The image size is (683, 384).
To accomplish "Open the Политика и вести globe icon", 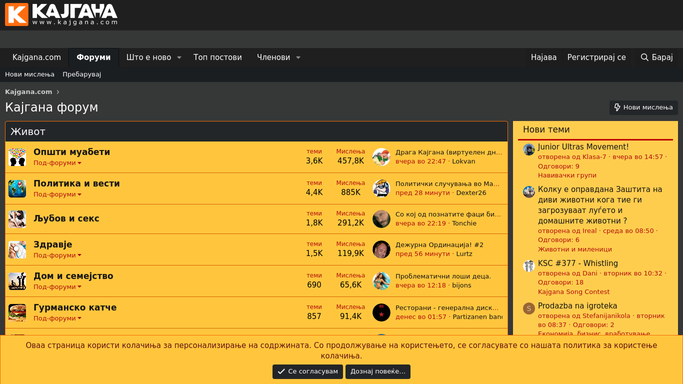I will (17, 188).
